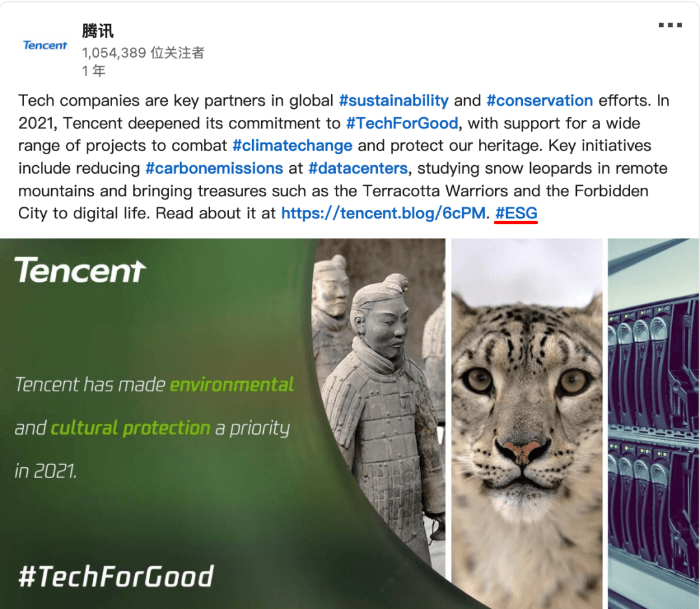Click the green banner slogan text
700x609 pixels.
pyautogui.click(x=154, y=428)
